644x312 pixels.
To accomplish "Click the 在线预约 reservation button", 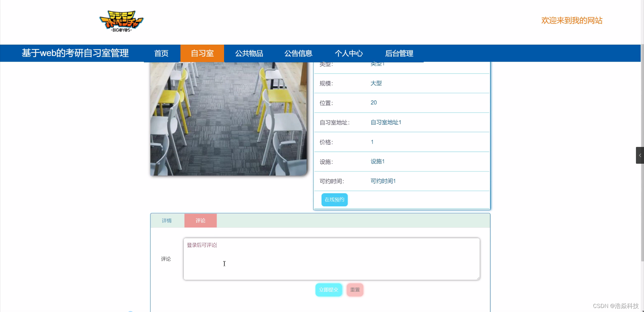I will (x=334, y=200).
